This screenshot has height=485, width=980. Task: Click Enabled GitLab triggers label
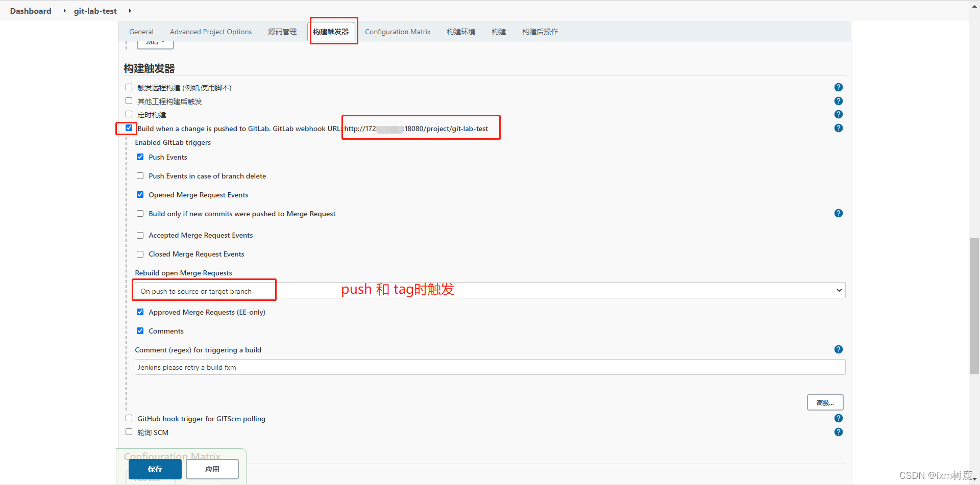click(x=173, y=142)
